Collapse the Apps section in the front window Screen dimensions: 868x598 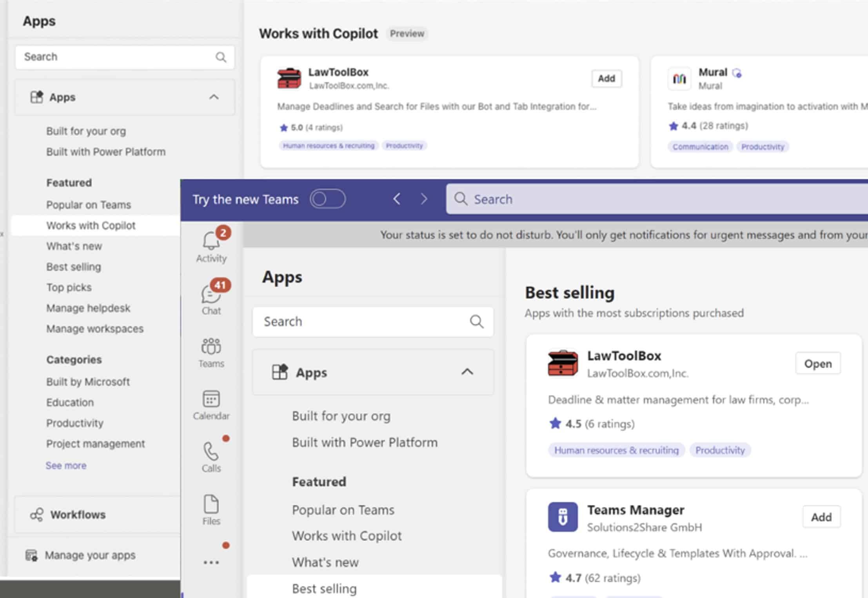[467, 372]
